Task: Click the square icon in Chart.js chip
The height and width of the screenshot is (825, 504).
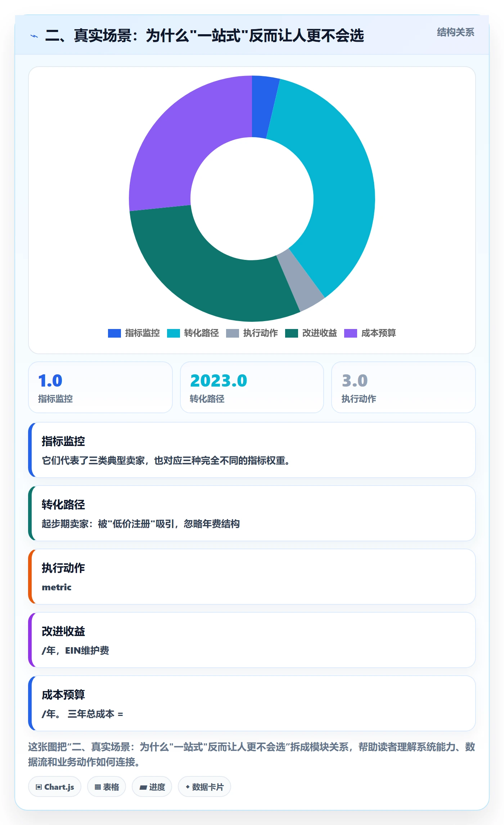Action: coord(39,787)
